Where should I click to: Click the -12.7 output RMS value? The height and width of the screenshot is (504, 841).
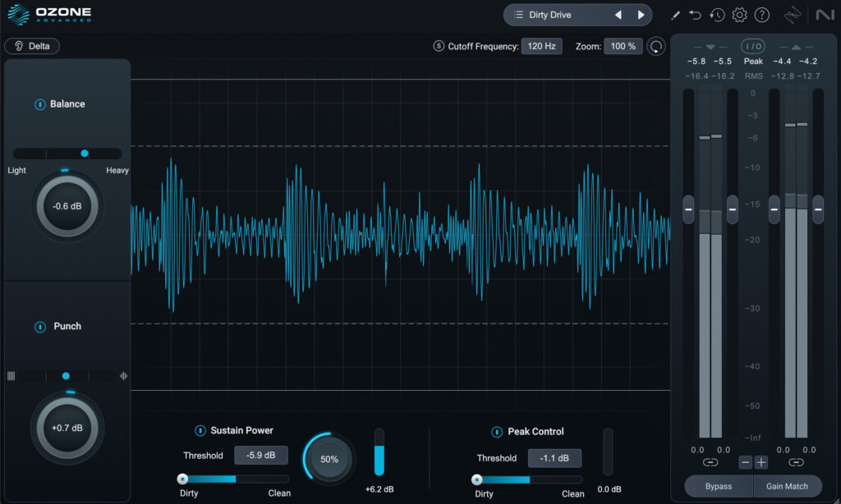pos(808,76)
